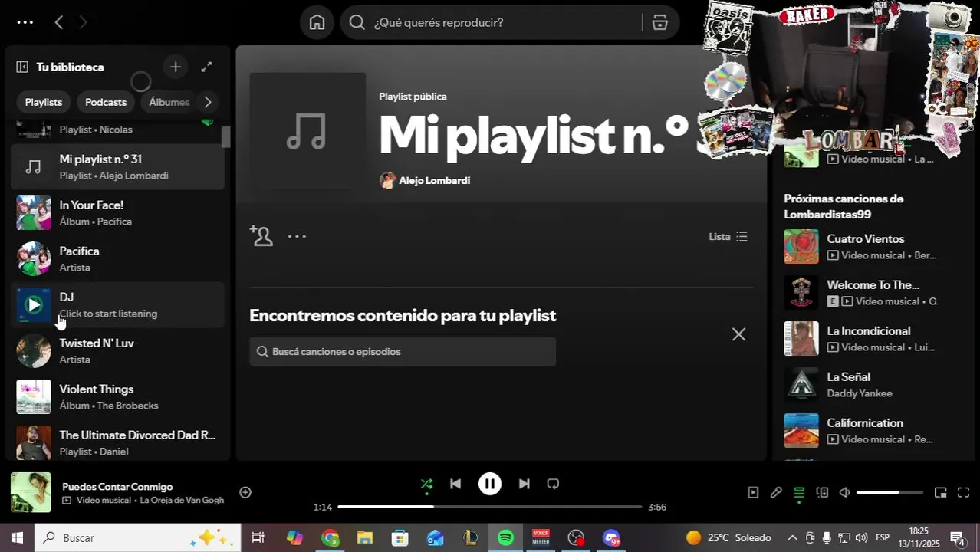Change view with Lista dropdown
This screenshot has height=552, width=980.
(x=728, y=237)
